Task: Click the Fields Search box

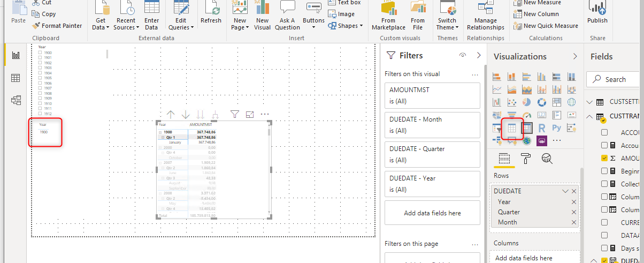Action: (x=616, y=79)
